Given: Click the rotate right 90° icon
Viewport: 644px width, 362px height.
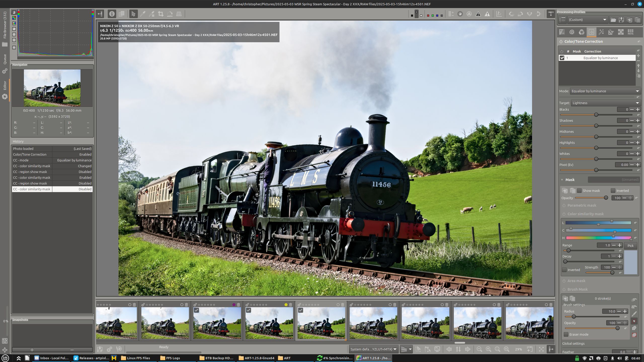Looking at the screenshot, I should tap(520, 14).
